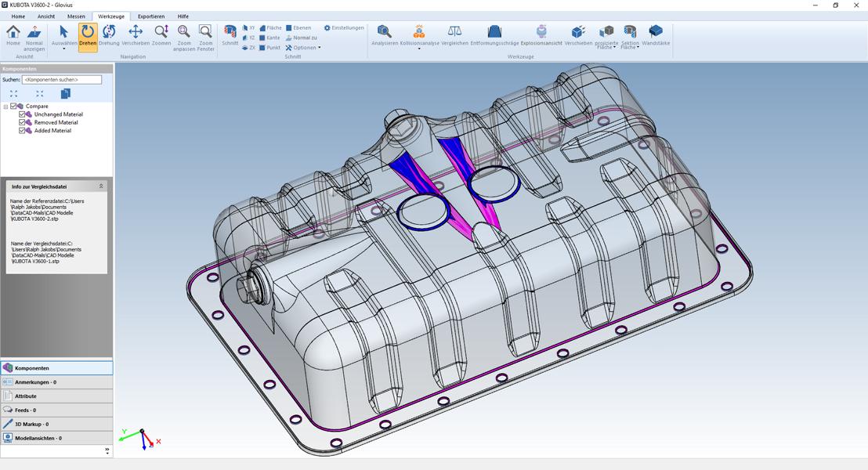Collapse the Compare tree node
The image size is (868, 470).
pyautogui.click(x=5, y=107)
